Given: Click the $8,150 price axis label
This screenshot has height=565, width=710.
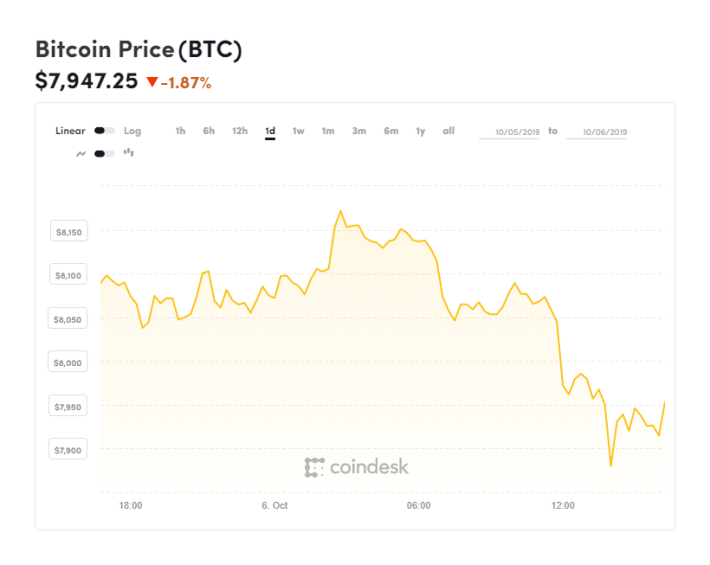Looking at the screenshot, I should click(69, 232).
